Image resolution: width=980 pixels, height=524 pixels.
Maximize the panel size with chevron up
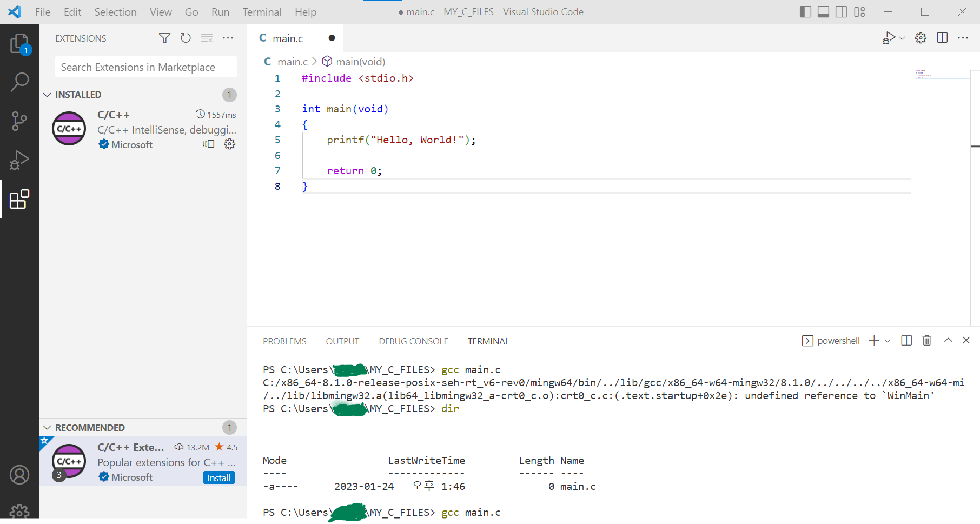pyautogui.click(x=948, y=340)
